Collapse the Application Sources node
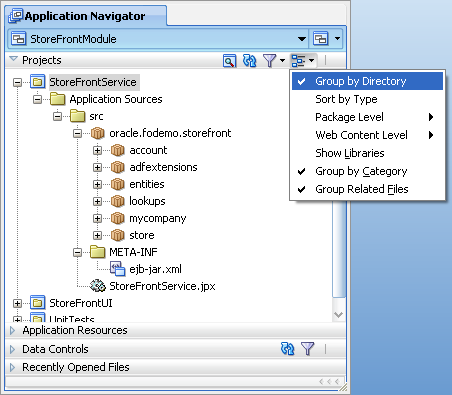This screenshot has width=452, height=395. [37, 99]
